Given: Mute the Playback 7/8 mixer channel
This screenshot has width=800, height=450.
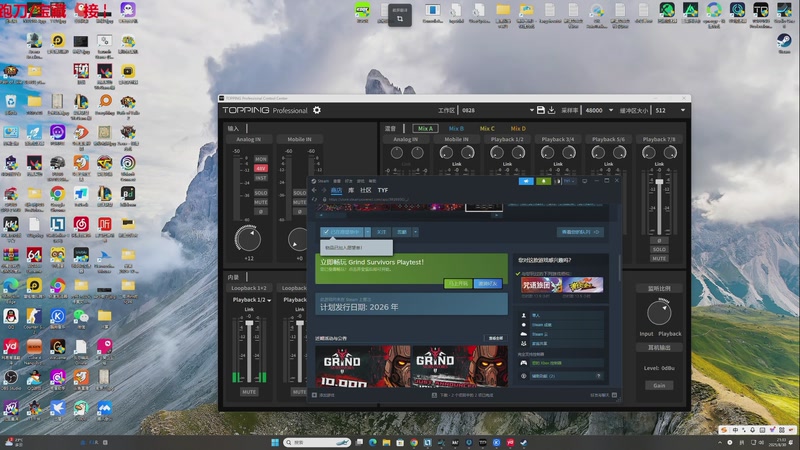Looking at the screenshot, I should click(659, 259).
